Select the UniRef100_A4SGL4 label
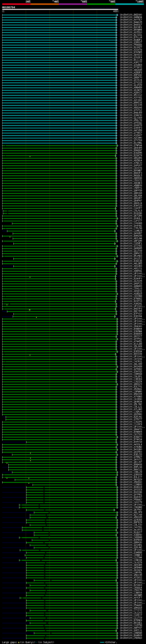This screenshot has width=146, height=644. pos(131,445)
